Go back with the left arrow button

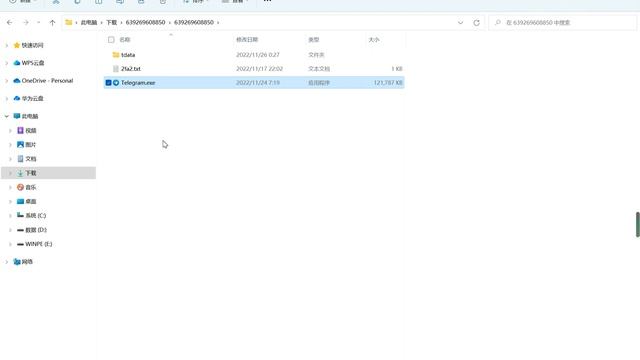click(x=9, y=22)
